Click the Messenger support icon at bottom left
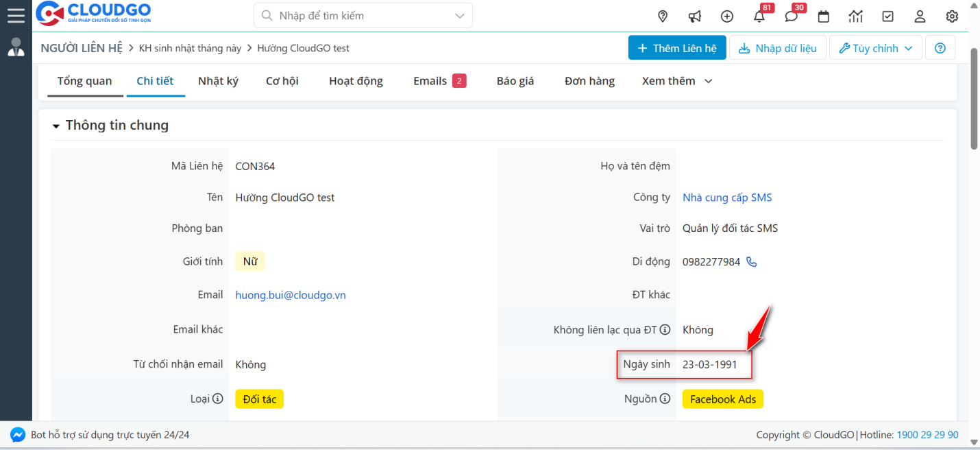980x450 pixels. tap(17, 434)
